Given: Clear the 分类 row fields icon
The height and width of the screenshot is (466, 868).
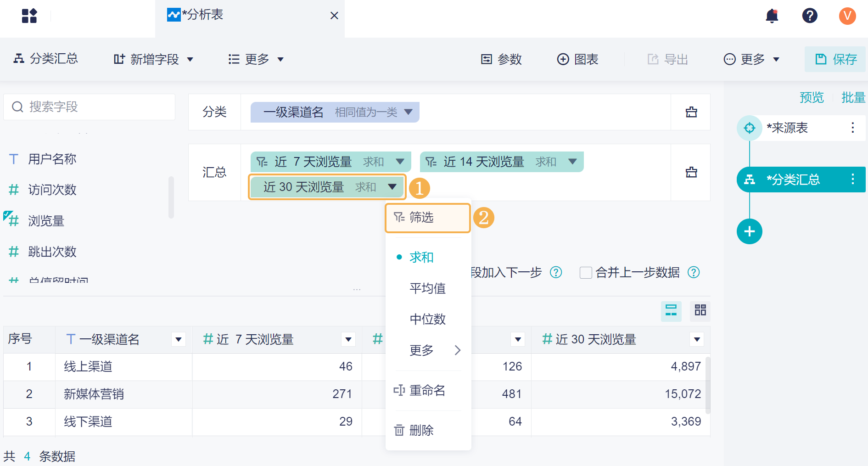Looking at the screenshot, I should [691, 112].
